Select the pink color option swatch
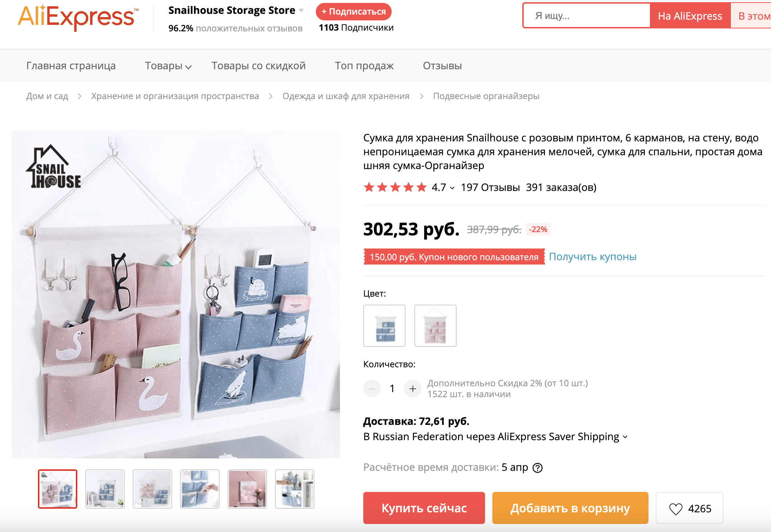The image size is (771, 532). tap(435, 326)
